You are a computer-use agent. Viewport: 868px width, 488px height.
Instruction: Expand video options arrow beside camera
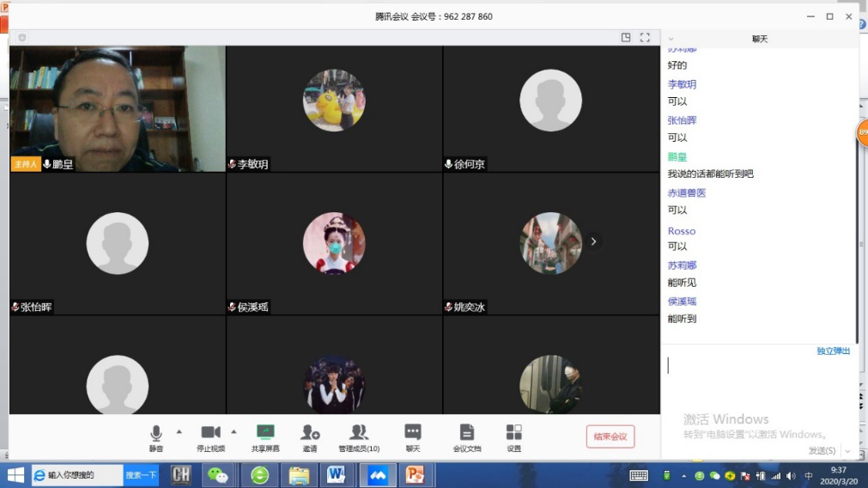pos(234,431)
